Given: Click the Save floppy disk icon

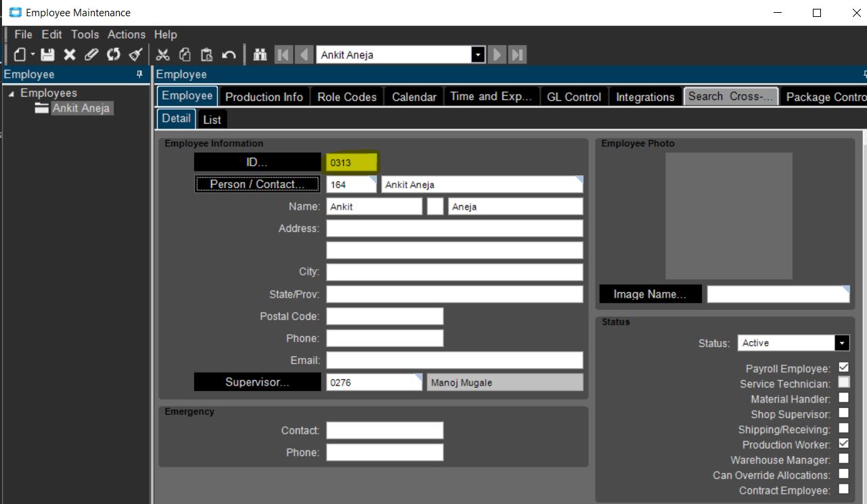Looking at the screenshot, I should (47, 55).
